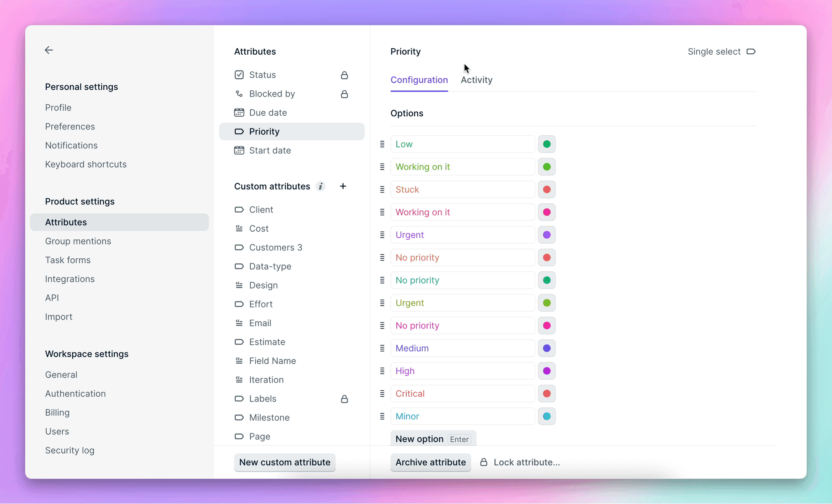Viewport: 832px width, 504px height.
Task: Click the lock icon next to Labels
Action: tap(344, 399)
